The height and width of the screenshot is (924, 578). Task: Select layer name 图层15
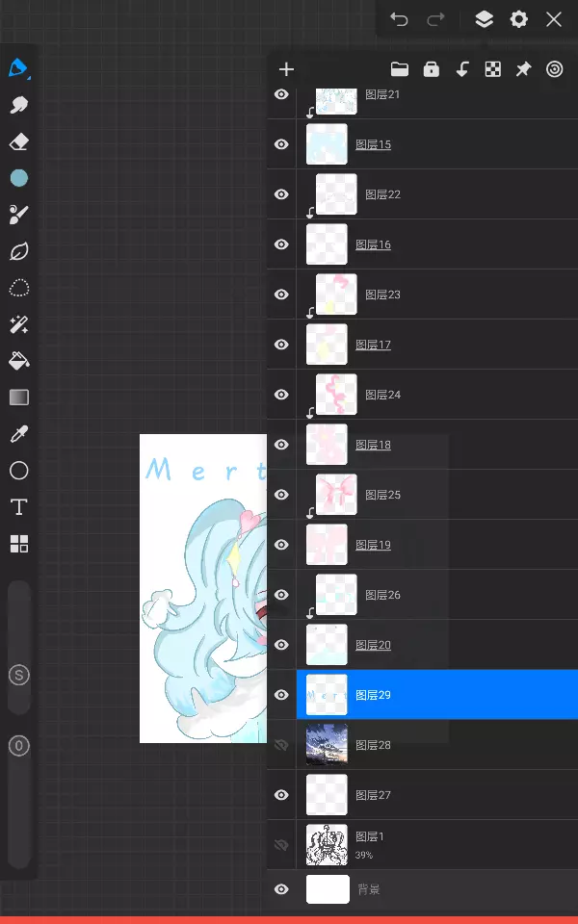(x=374, y=144)
